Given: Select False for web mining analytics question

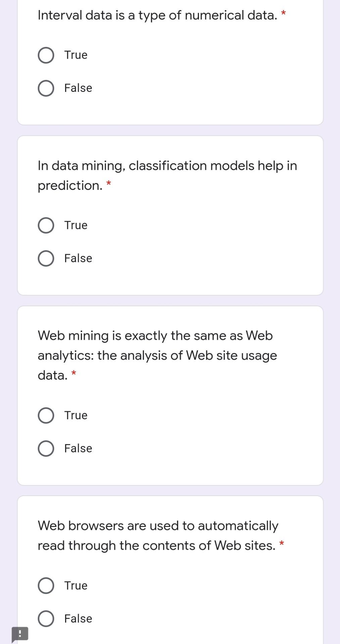Looking at the screenshot, I should click(x=46, y=448).
